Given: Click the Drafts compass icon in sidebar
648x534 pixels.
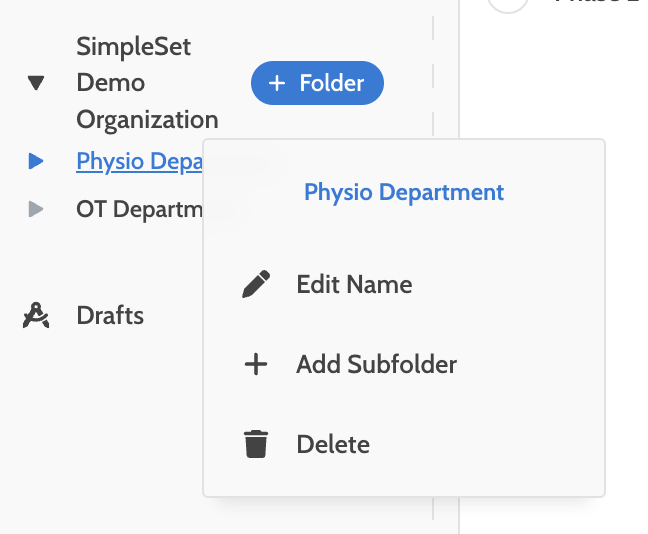Looking at the screenshot, I should (36, 316).
